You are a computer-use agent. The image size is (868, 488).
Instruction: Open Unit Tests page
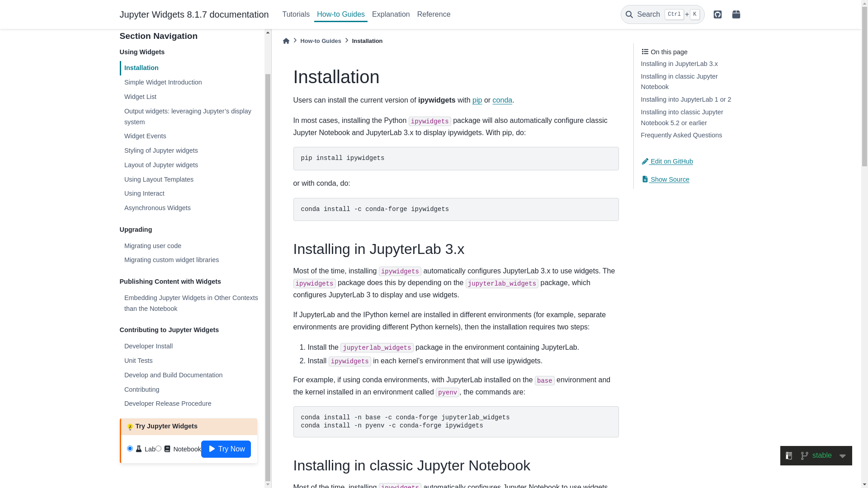138,361
